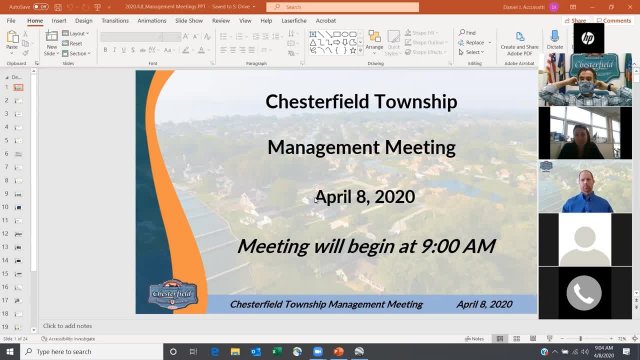The height and width of the screenshot is (360, 640).
Task: Click the Line Spacing icon
Action: [x=277, y=36]
